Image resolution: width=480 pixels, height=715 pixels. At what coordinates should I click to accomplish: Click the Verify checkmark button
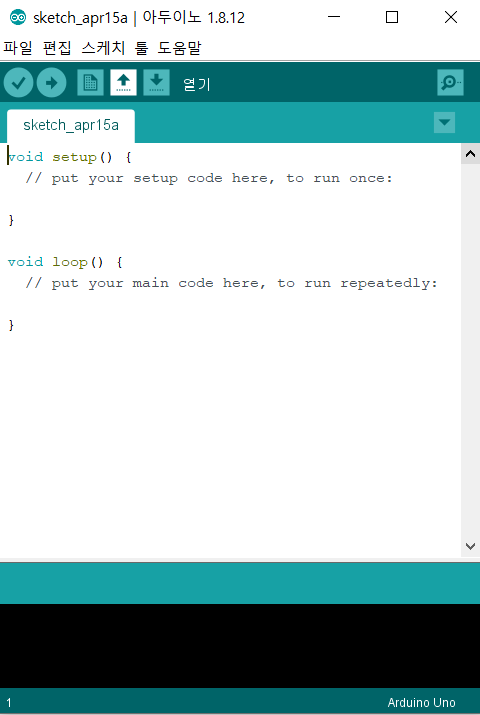tap(18, 83)
